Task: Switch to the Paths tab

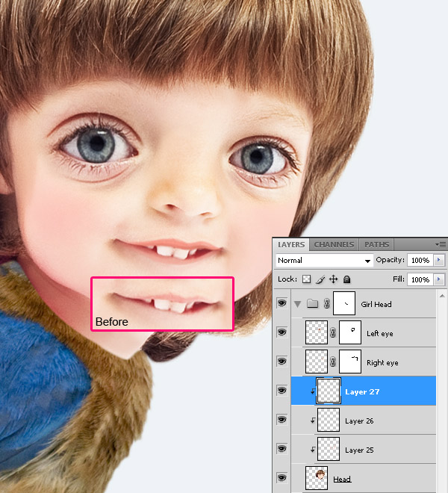Action: point(376,244)
